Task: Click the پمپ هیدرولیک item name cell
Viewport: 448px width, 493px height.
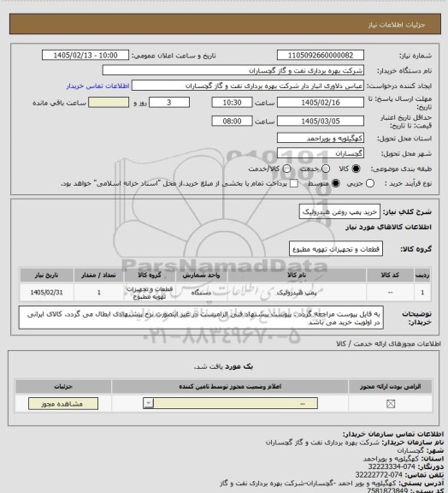Action: 297,293
